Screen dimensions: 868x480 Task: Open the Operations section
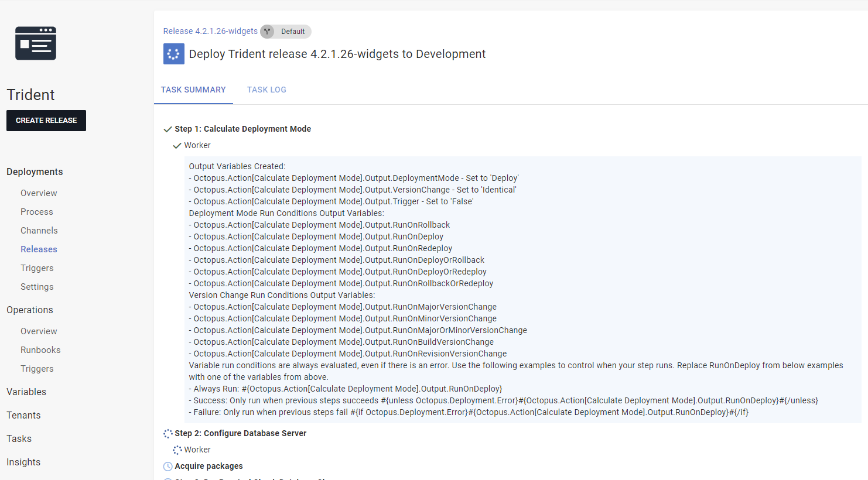click(30, 310)
